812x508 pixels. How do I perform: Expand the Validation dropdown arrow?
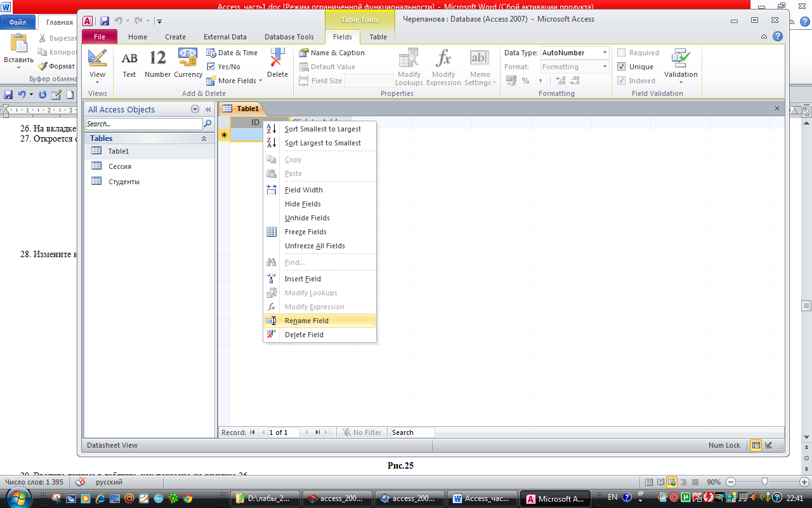(681, 82)
